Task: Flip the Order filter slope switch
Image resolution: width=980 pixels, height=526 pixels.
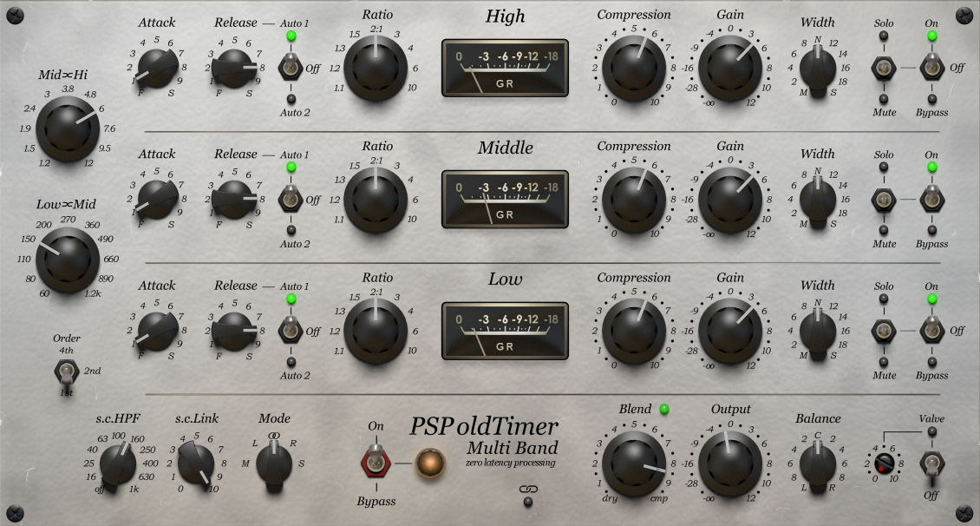Action: (x=64, y=372)
